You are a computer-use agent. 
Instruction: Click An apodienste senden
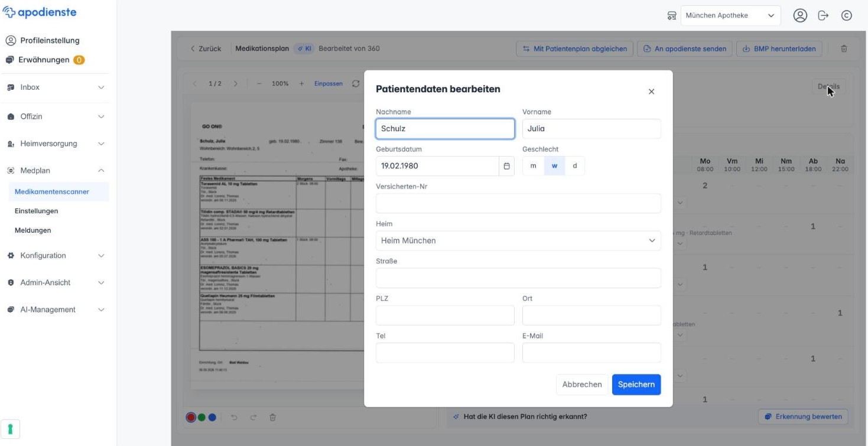[685, 48]
